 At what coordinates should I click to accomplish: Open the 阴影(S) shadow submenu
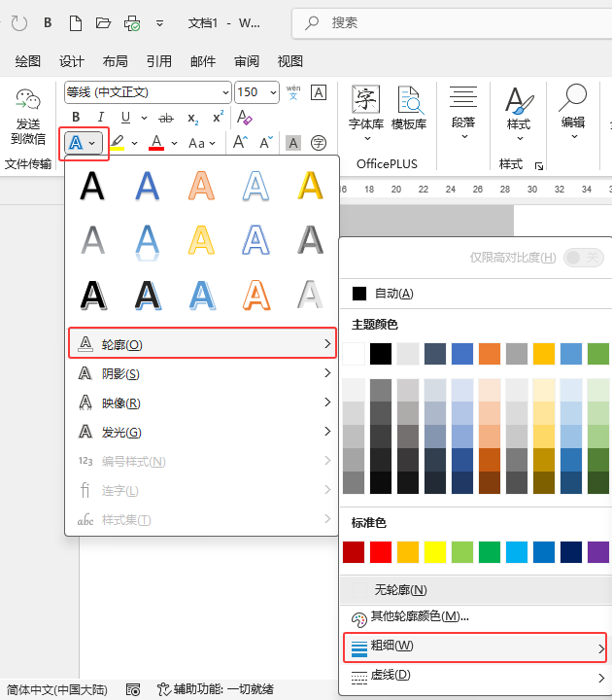(202, 373)
